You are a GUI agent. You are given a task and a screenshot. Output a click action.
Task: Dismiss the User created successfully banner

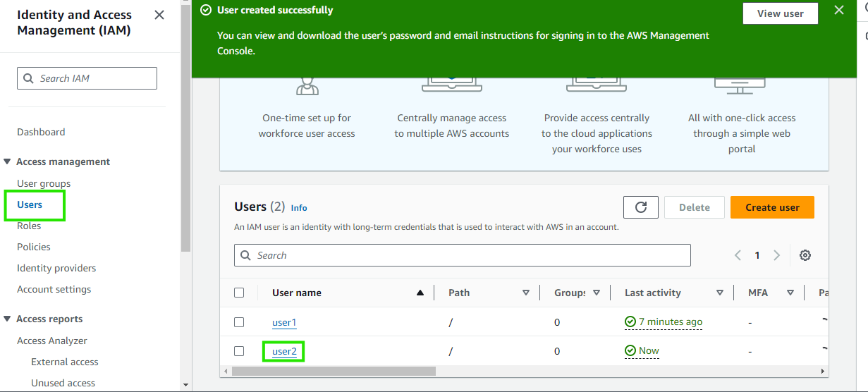click(x=839, y=10)
